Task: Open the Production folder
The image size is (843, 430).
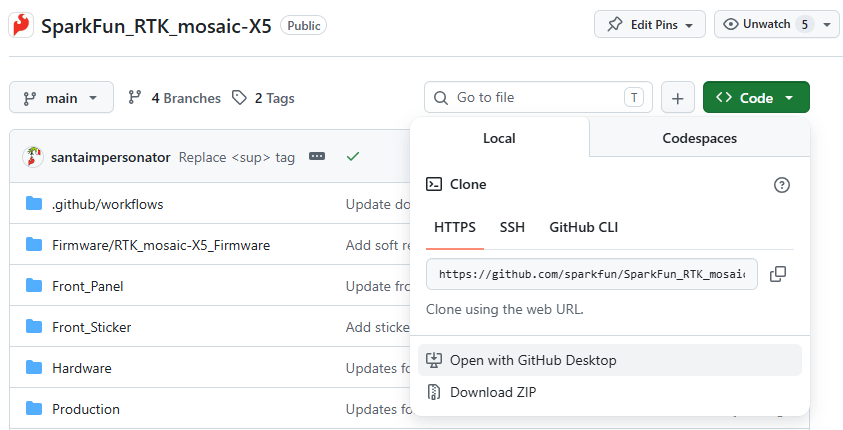Action: [x=85, y=409]
